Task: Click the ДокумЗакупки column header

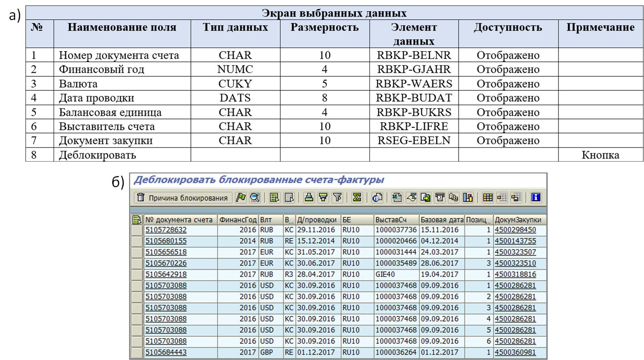Action: 520,220
